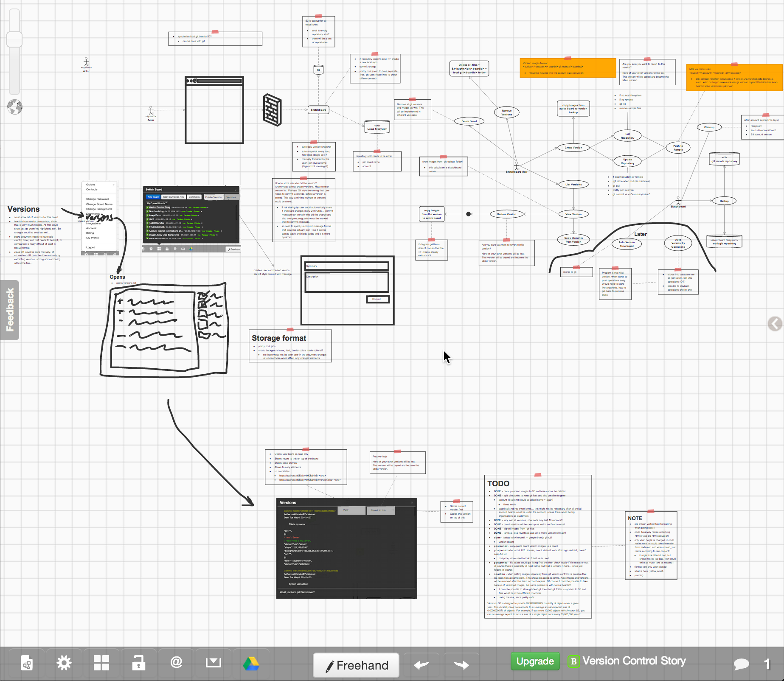Click the zoom slider handle

click(x=14, y=39)
